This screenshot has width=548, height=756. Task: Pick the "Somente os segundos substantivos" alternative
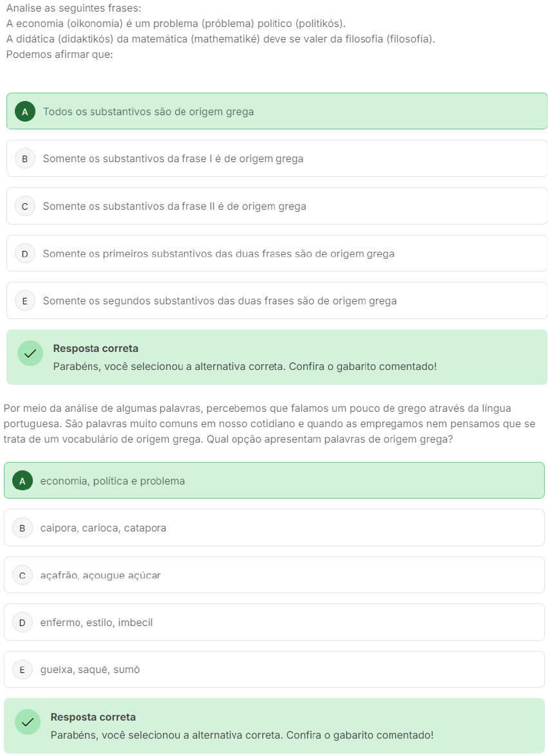pyautogui.click(x=219, y=300)
